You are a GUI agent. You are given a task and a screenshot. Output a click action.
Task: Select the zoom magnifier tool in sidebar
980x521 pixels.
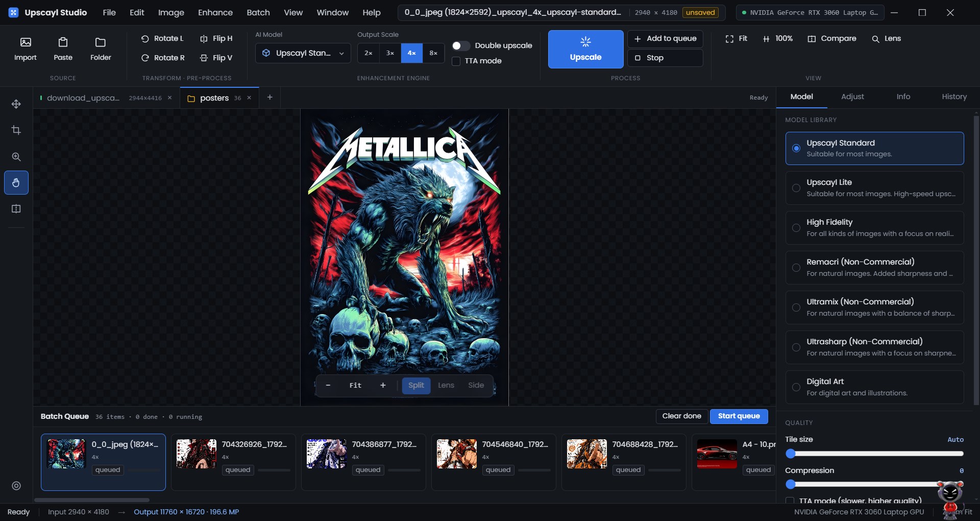pos(16,157)
